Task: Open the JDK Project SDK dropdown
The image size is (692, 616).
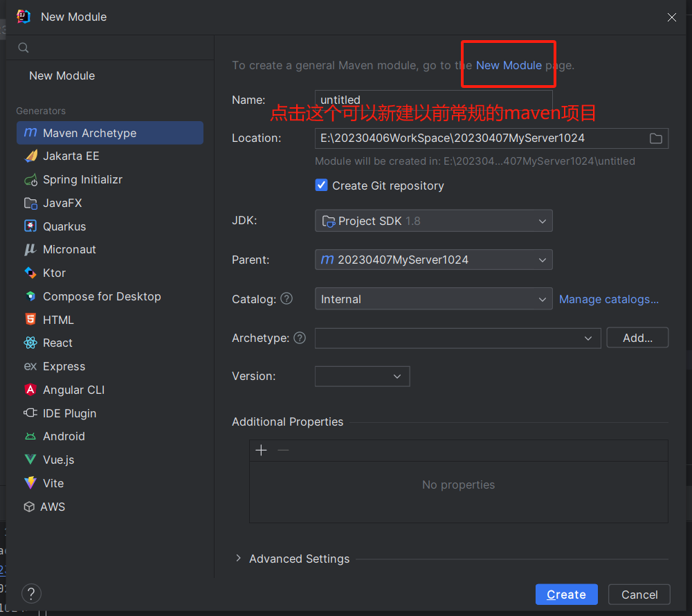Action: coord(433,221)
